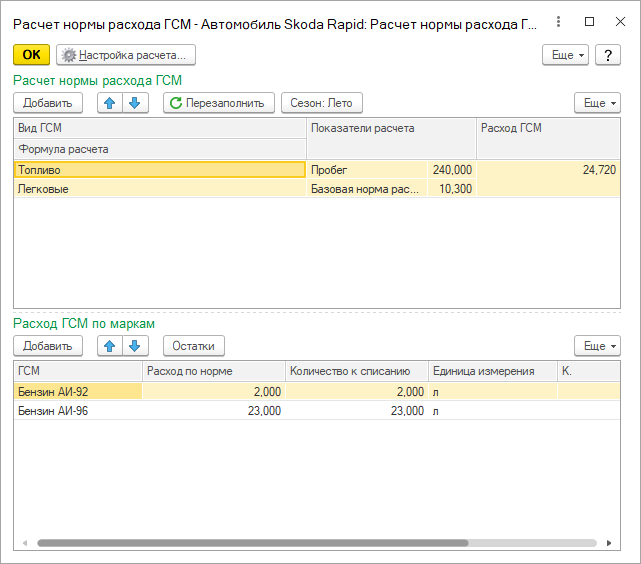Click Перезаполнить refresh button
641x564 pixels.
tap(218, 103)
